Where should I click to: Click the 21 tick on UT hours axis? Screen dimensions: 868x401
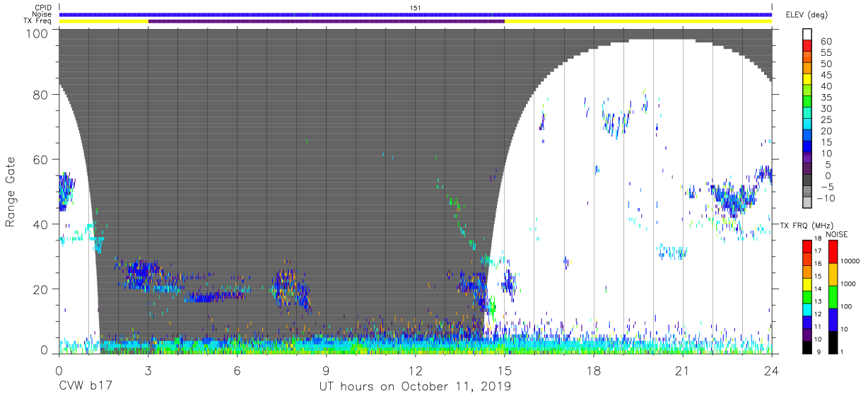coord(683,370)
